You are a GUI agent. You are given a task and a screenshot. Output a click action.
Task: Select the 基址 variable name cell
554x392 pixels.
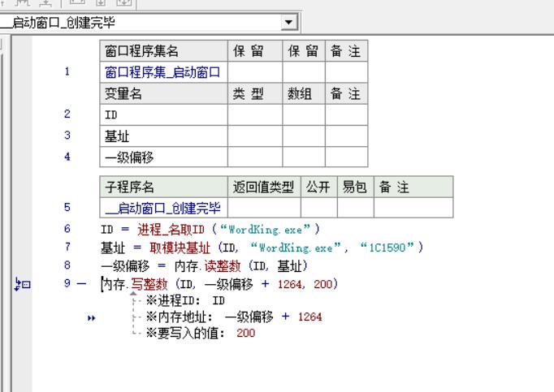coord(163,136)
